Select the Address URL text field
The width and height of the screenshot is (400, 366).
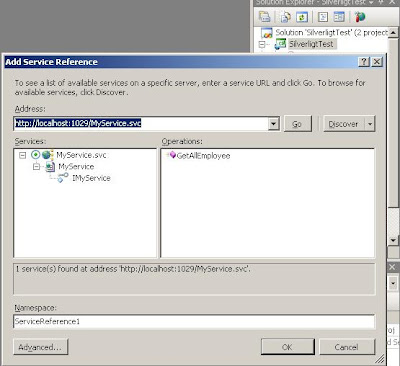click(141, 124)
